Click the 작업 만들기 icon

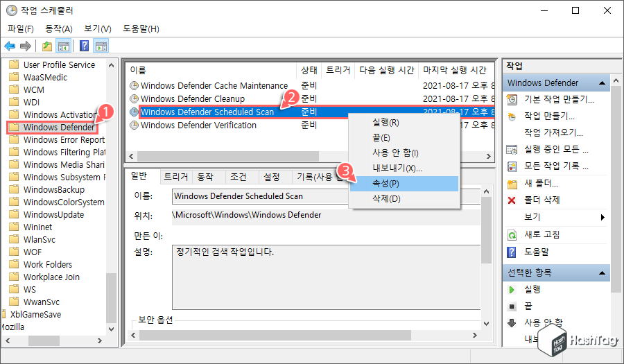coord(512,116)
